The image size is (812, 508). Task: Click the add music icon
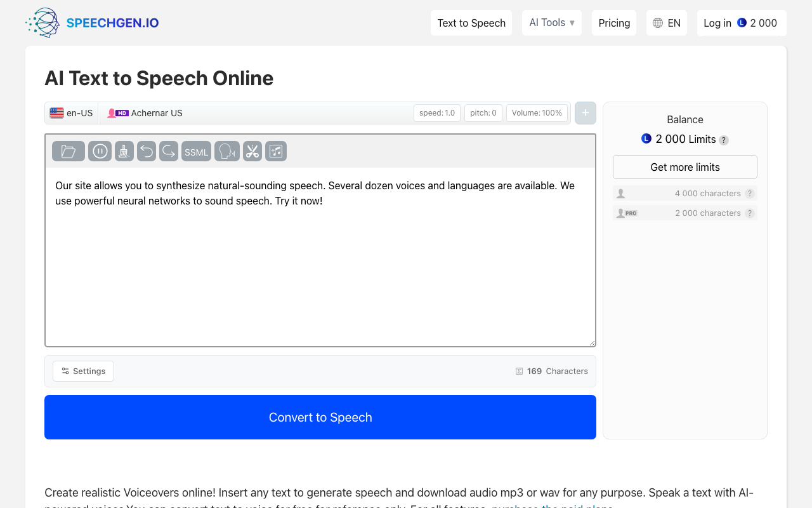point(276,151)
